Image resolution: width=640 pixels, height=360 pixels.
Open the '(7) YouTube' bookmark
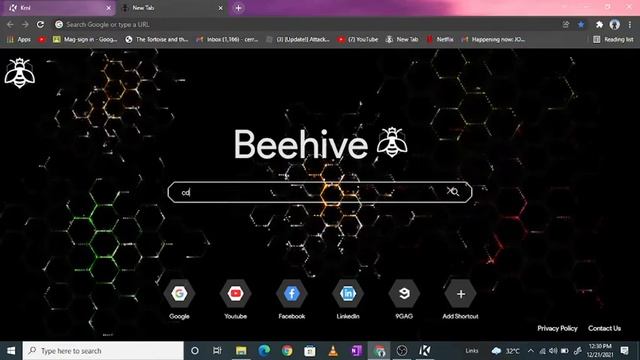pos(358,39)
